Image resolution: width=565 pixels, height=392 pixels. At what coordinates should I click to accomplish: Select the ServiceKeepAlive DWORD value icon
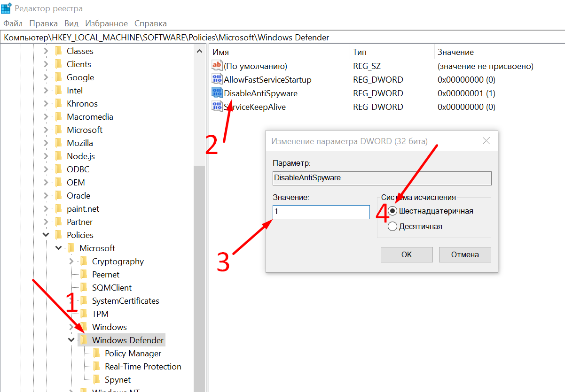point(217,107)
